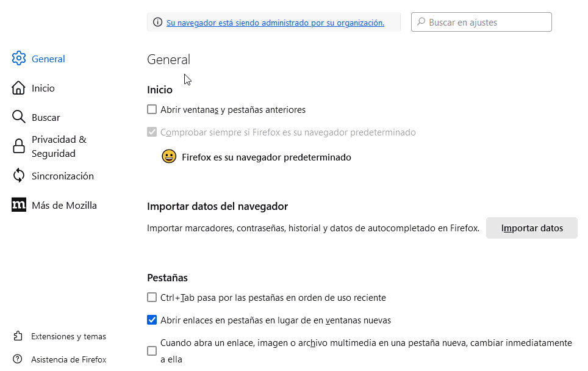Uncheck Abrir enlaces en pestañas checkbox
This screenshot has width=588, height=371.
pos(152,320)
